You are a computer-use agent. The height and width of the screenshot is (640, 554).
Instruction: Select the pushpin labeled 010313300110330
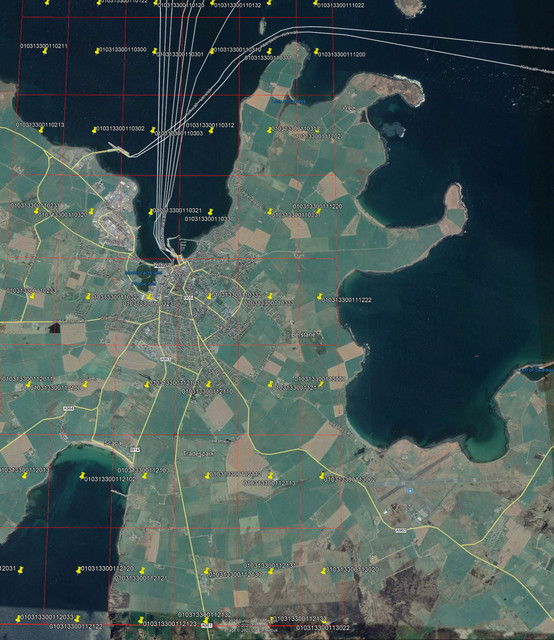pyautogui.click(x=211, y=212)
